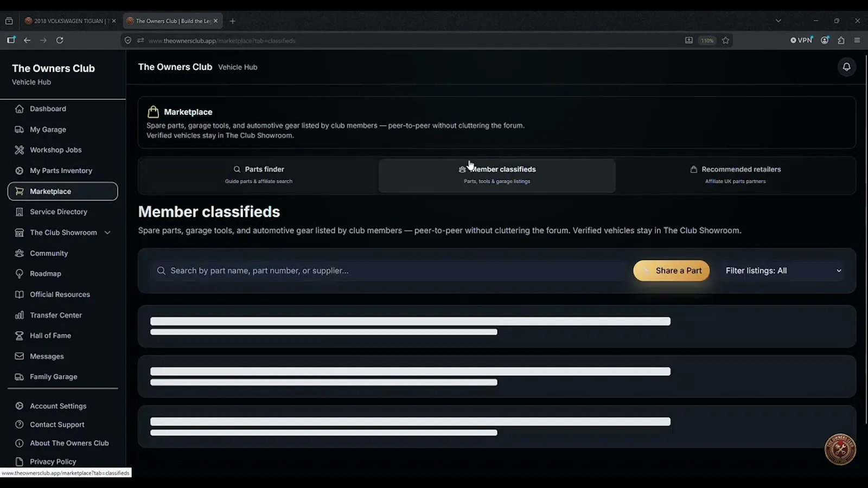
Task: Open the Community section
Action: (x=62, y=253)
